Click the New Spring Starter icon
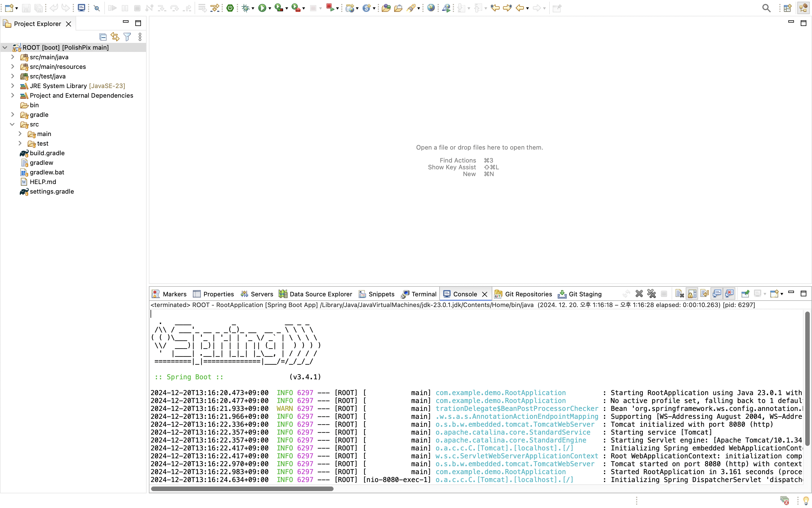Viewport: 812px width, 508px height. point(366,8)
